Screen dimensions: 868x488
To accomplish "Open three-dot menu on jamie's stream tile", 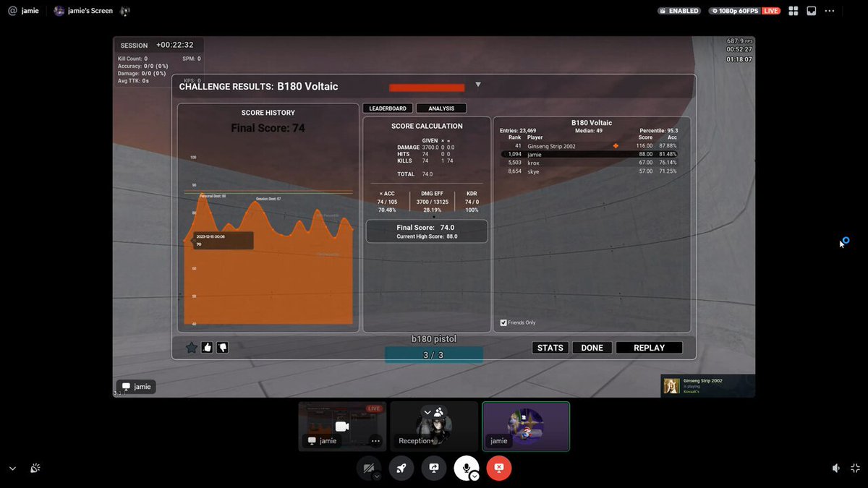I will pos(375,441).
